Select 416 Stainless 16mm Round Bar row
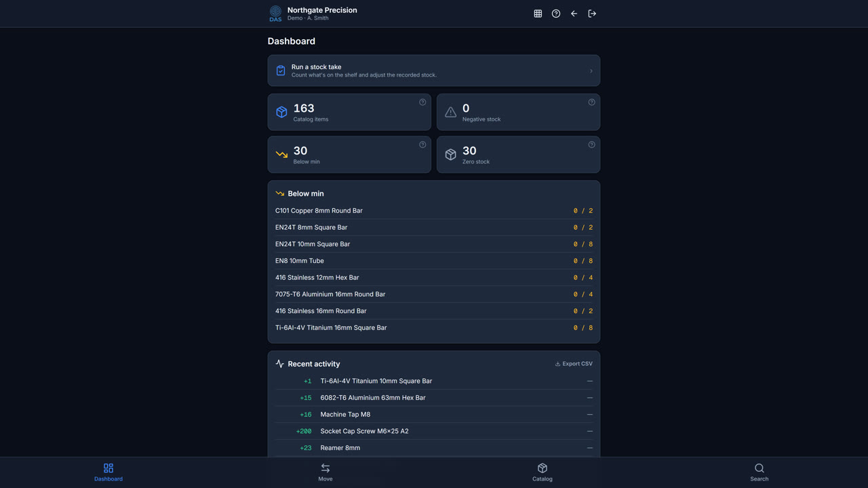Screen dimensions: 868x488 coord(434,311)
